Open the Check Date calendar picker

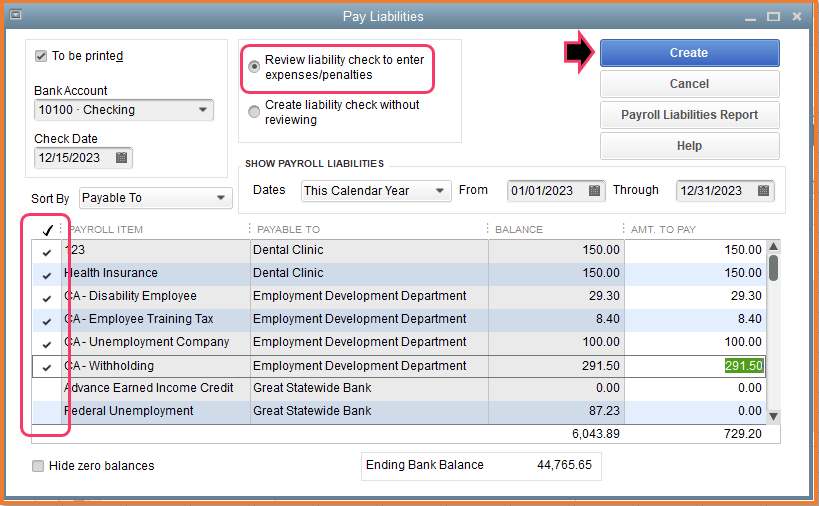(x=121, y=158)
